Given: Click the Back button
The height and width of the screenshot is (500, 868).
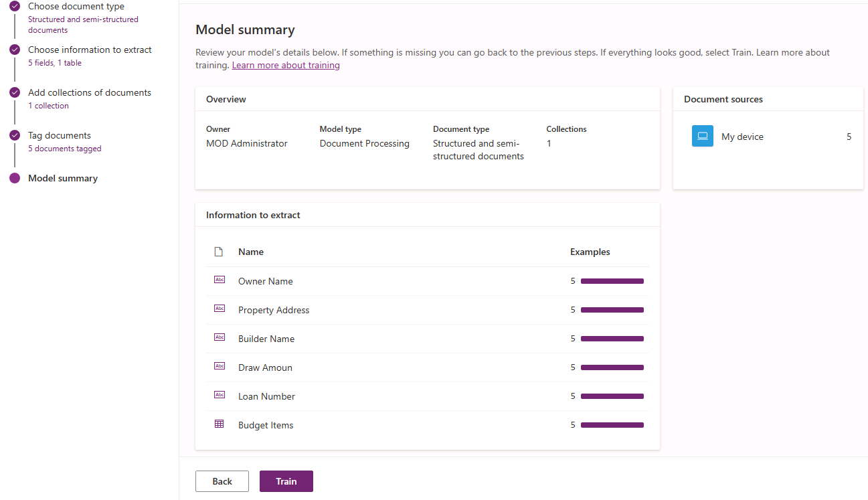Looking at the screenshot, I should click(x=222, y=481).
